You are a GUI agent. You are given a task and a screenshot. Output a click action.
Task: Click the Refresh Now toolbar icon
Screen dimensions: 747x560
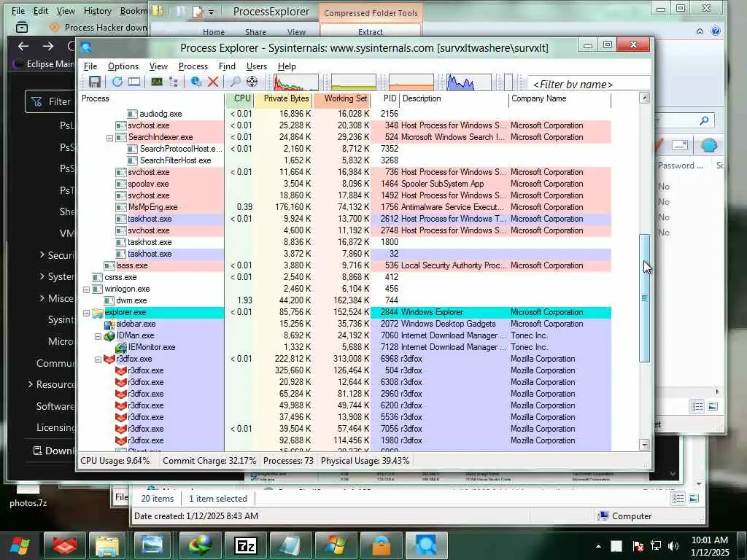pyautogui.click(x=117, y=82)
